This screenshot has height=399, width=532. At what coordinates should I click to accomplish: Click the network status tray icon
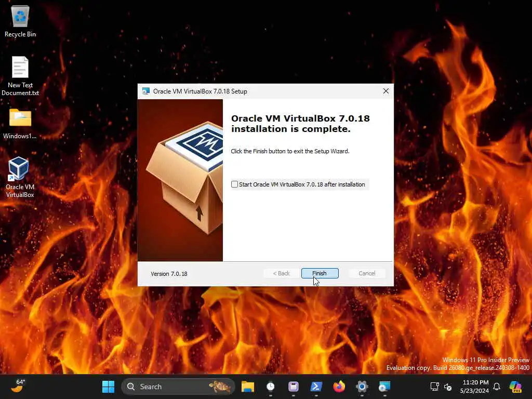tap(435, 387)
